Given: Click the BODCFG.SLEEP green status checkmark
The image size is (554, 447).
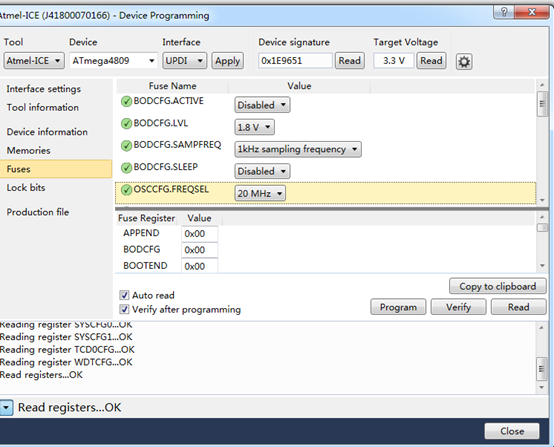Looking at the screenshot, I should click(126, 167).
